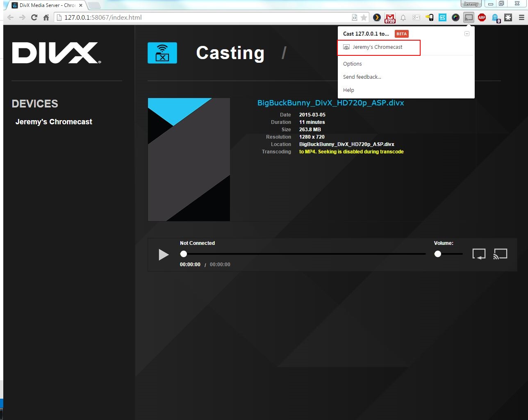Select the DivX Casting icon beside the heading
528x420 pixels.
(x=162, y=52)
